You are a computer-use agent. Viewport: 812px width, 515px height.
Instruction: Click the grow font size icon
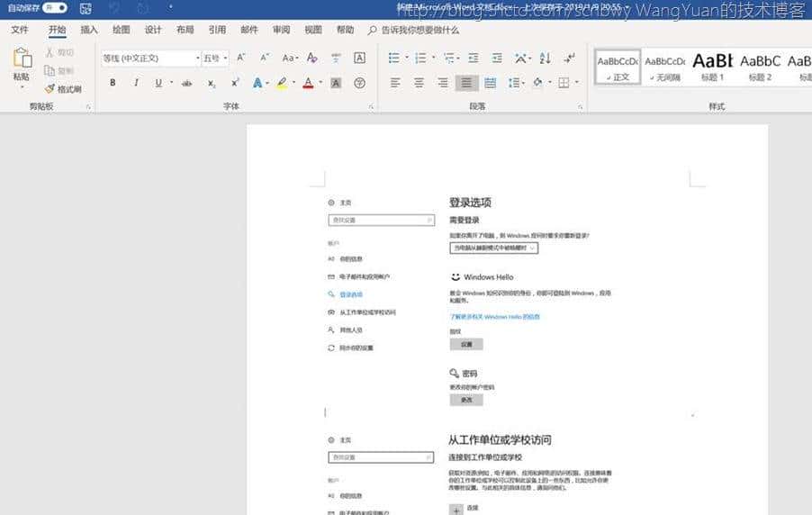240,58
